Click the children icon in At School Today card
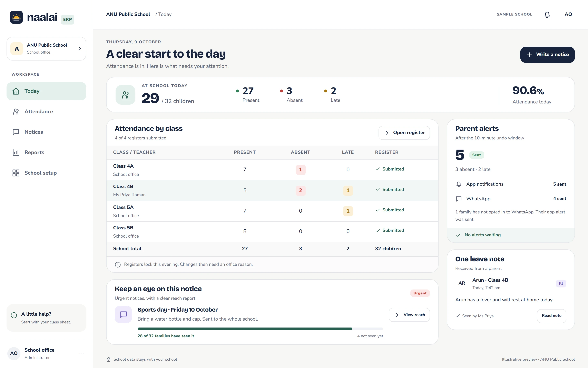This screenshot has width=588, height=368. (125, 95)
